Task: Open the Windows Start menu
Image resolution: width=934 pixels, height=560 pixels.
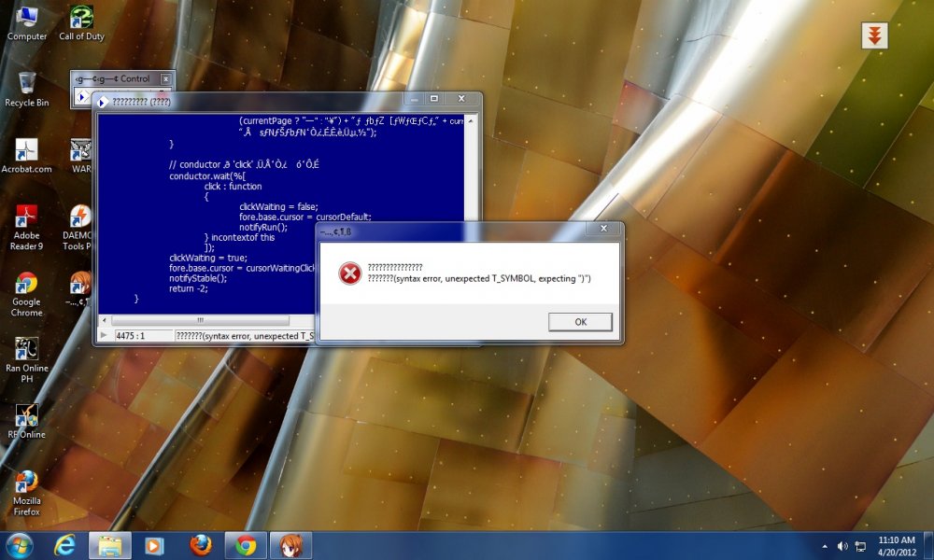Action: pyautogui.click(x=19, y=545)
